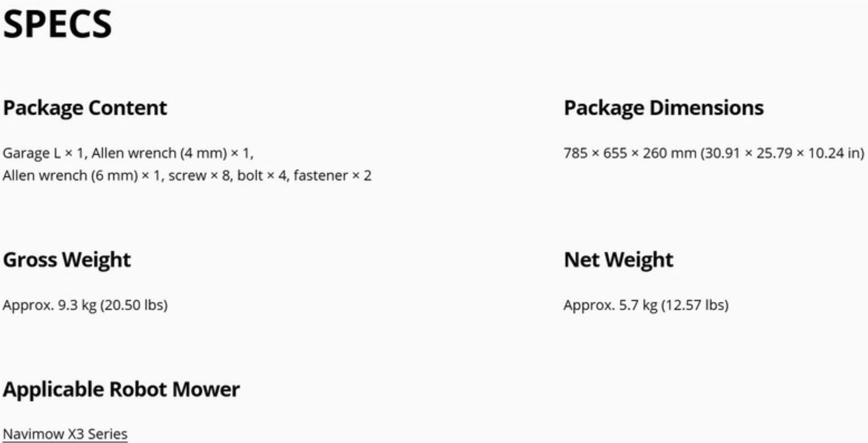The width and height of the screenshot is (868, 443).
Task: Select the dimensions in inches value
Action: (x=782, y=153)
